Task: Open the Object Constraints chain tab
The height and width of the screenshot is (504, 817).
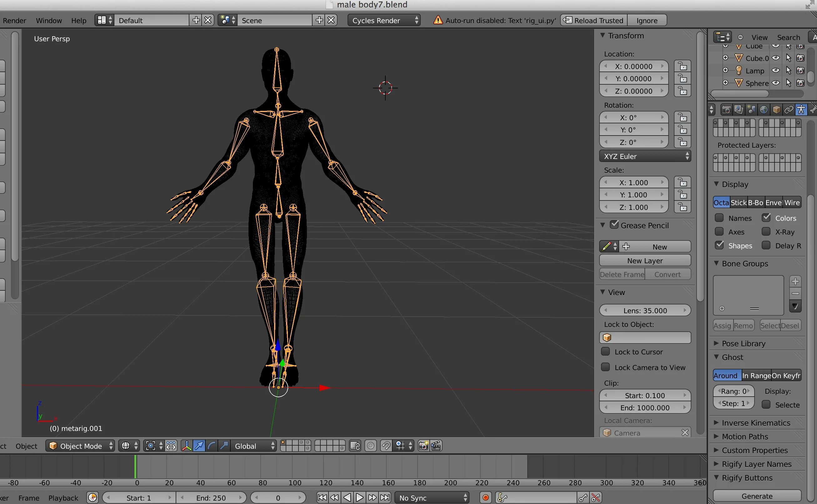Action: tap(788, 110)
